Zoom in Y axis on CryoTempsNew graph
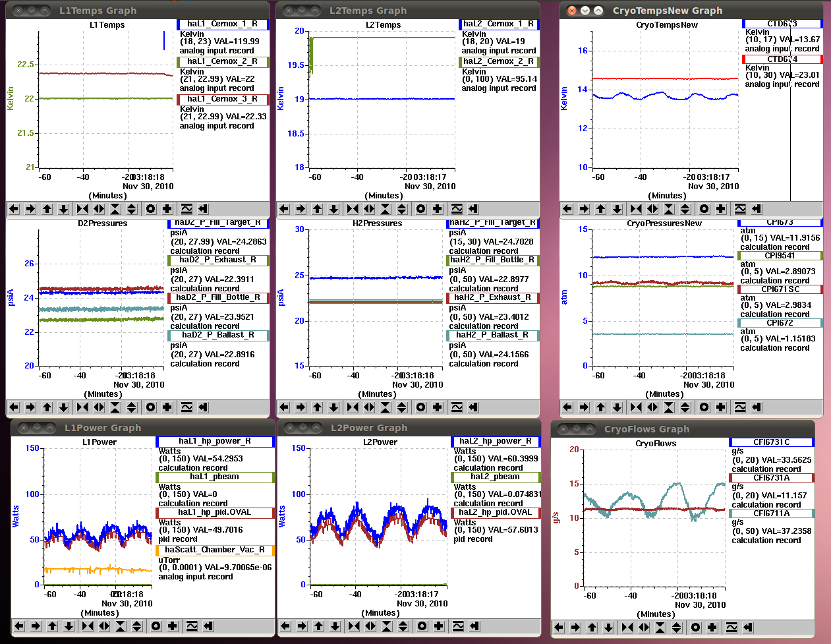This screenshot has height=644, width=831. 669,209
